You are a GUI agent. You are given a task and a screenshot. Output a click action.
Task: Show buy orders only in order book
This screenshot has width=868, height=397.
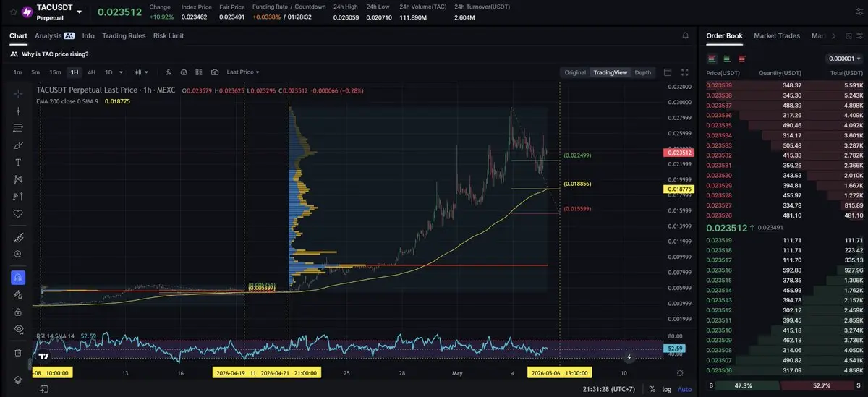(727, 59)
